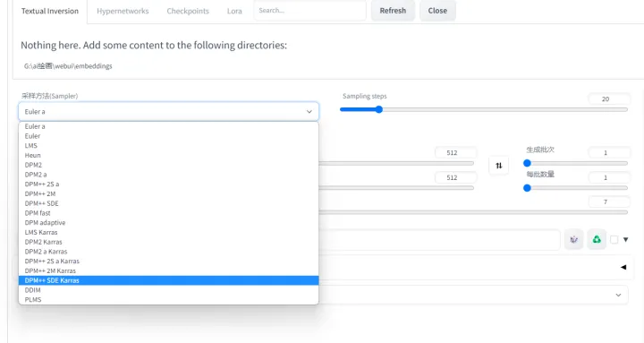
Task: Select the Textual Inversion tab
Action: (x=50, y=11)
